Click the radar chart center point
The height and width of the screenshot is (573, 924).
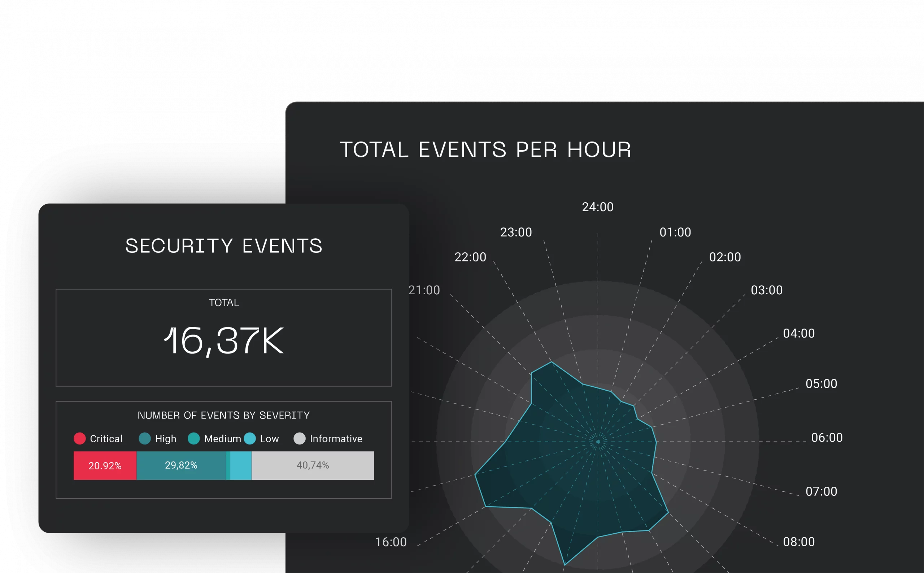[x=598, y=442]
